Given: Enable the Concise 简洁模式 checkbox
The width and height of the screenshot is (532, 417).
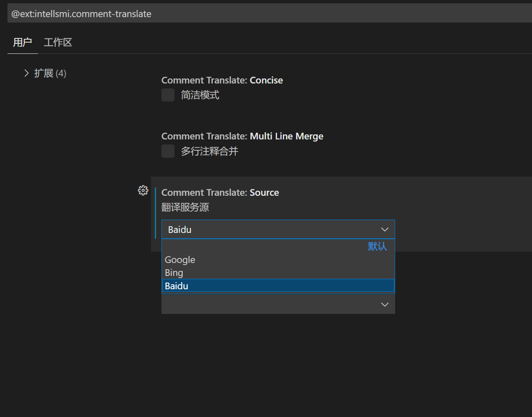Looking at the screenshot, I should [168, 95].
